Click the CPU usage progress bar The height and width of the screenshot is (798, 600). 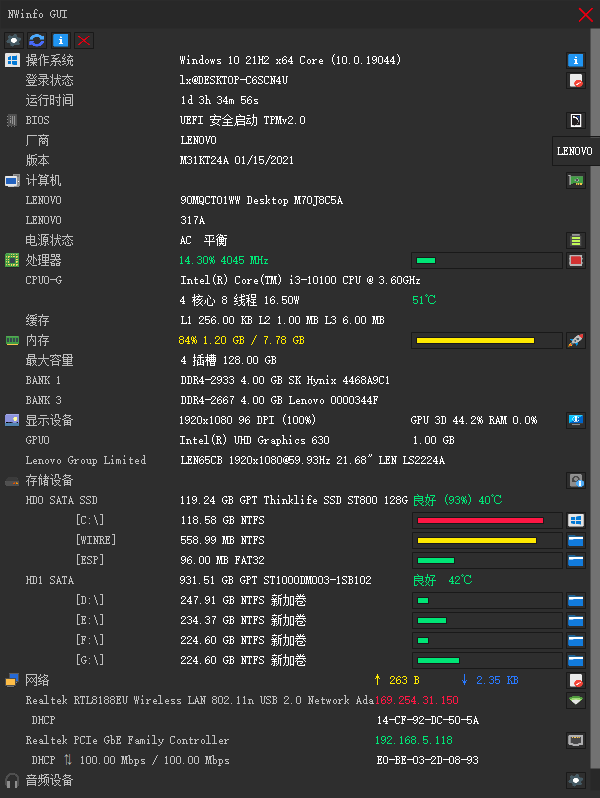point(487,261)
